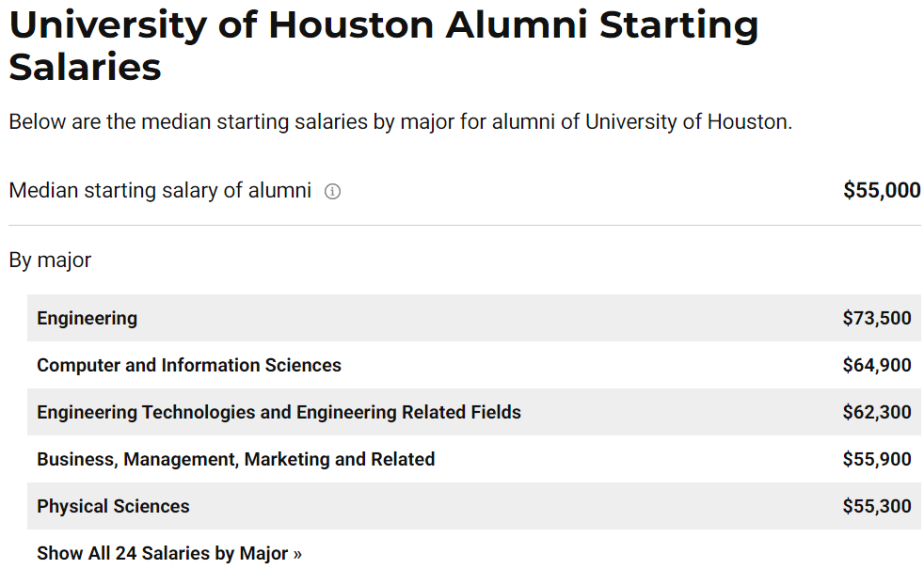Click the $64,900 salary figure
This screenshot has height=569, width=924.
pyautogui.click(x=877, y=365)
